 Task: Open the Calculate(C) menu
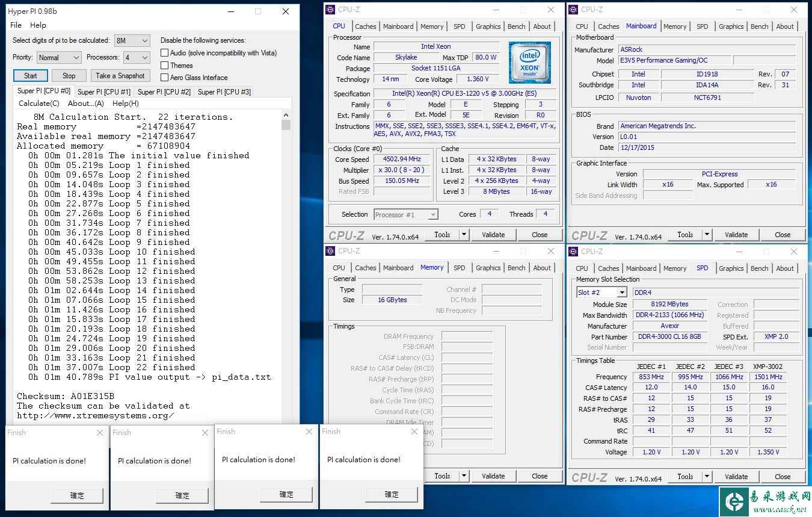pyautogui.click(x=39, y=104)
